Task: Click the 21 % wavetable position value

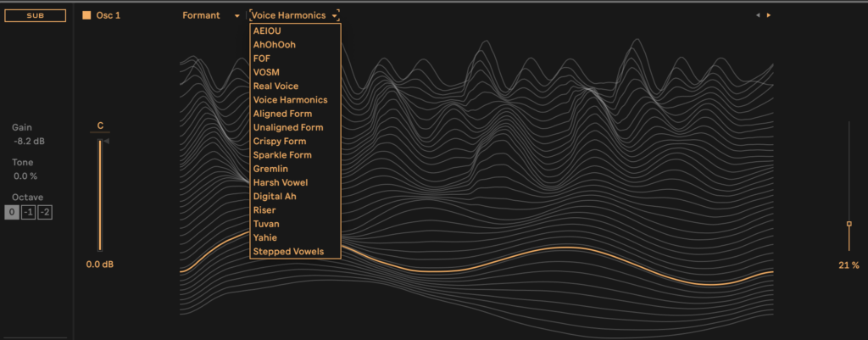Action: [849, 265]
